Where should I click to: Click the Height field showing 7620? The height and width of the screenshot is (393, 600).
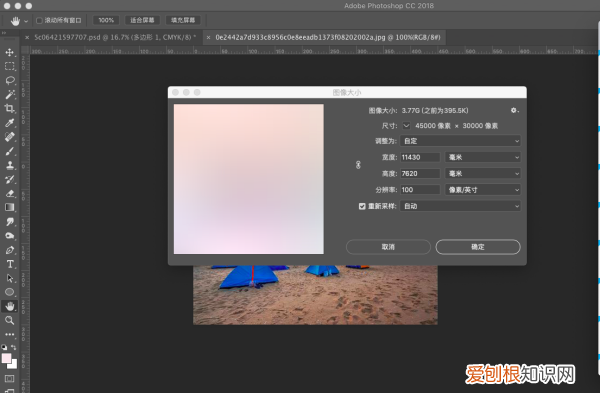[x=420, y=174]
